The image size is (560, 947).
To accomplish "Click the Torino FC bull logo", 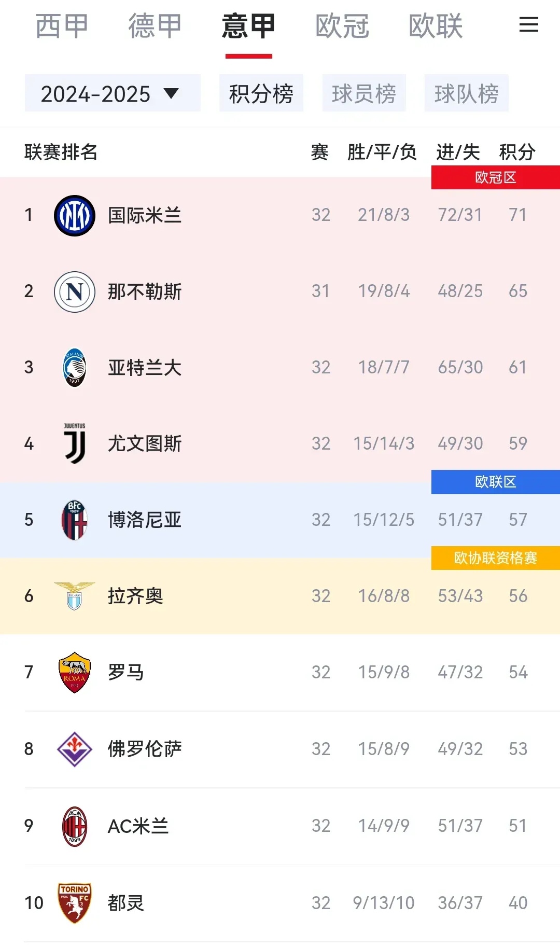I will (74, 901).
